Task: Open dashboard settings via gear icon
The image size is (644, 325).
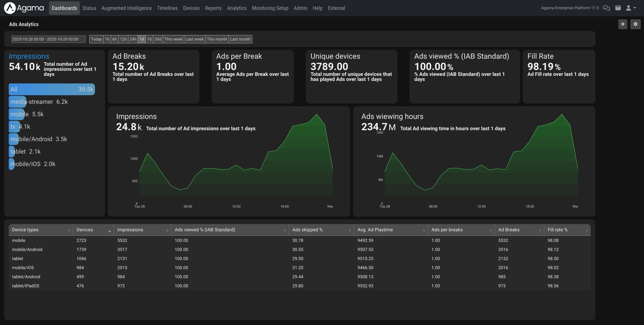Action: [x=635, y=24]
